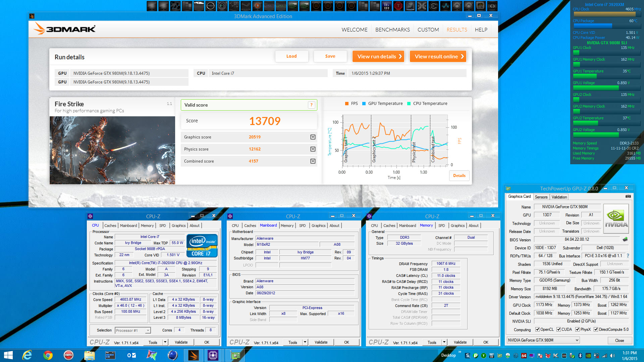This screenshot has height=362, width=644.
Task: Toggle the DirectCompute 5.0 checkbox
Action: (x=596, y=329)
